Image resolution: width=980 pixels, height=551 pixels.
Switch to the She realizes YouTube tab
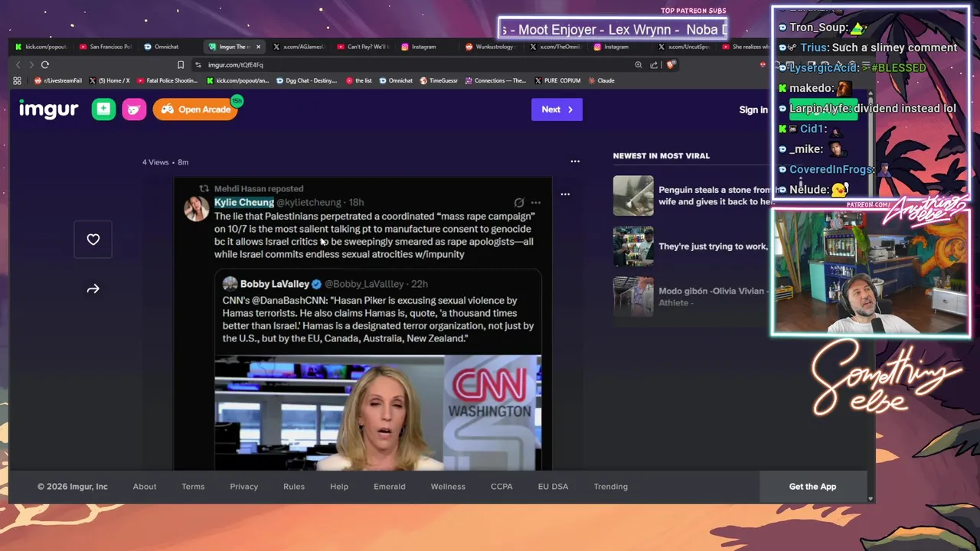pos(746,47)
